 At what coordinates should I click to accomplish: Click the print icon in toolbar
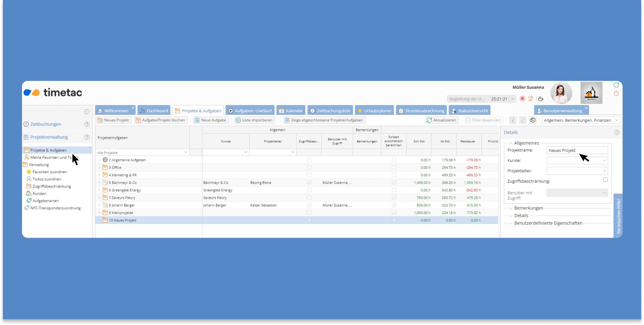coord(533,120)
